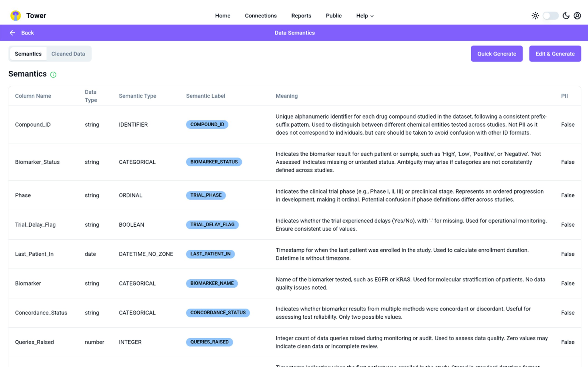
Task: Click the sun light-mode icon
Action: (535, 16)
